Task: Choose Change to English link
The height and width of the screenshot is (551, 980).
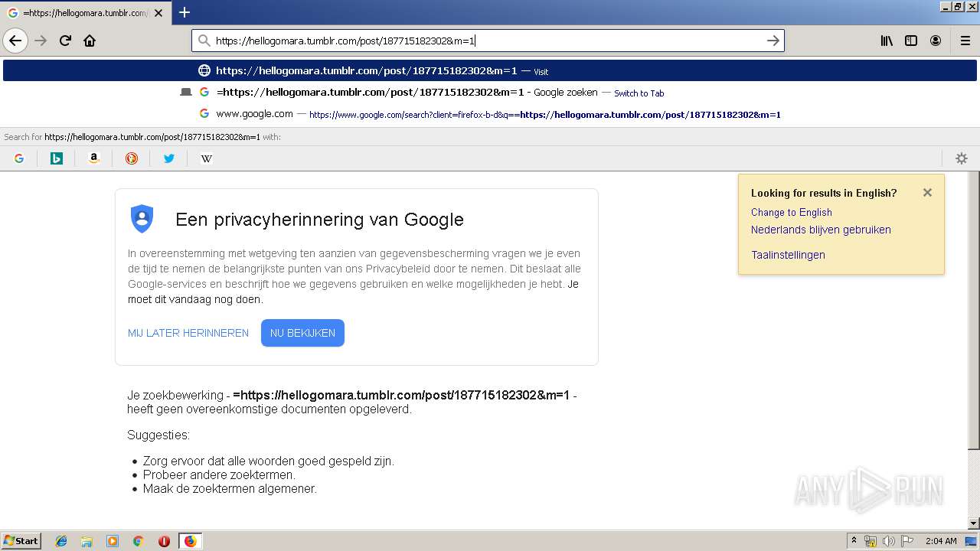Action: pyautogui.click(x=791, y=212)
